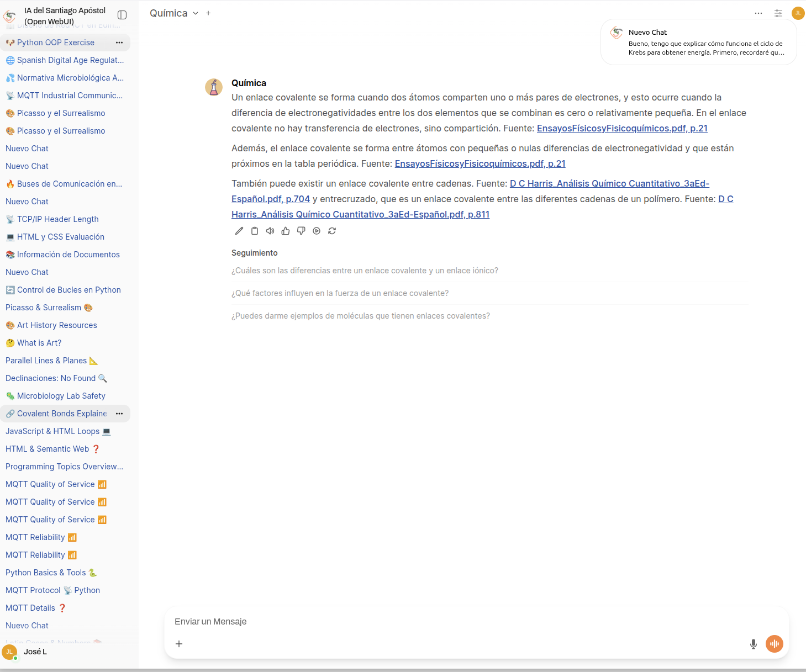Select the follow-up question about enlace iónico
Image resolution: width=806 pixels, height=672 pixels.
click(x=365, y=271)
